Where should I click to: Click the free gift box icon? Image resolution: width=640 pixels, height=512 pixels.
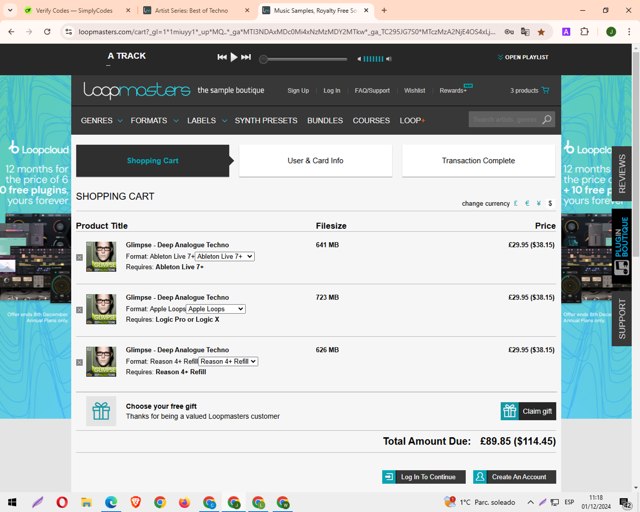tap(101, 411)
